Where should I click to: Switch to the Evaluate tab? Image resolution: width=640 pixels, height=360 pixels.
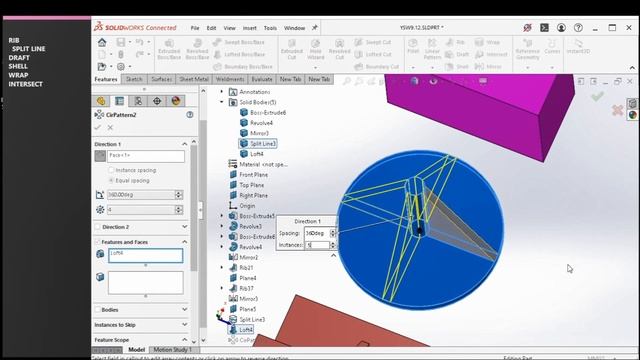click(262, 79)
